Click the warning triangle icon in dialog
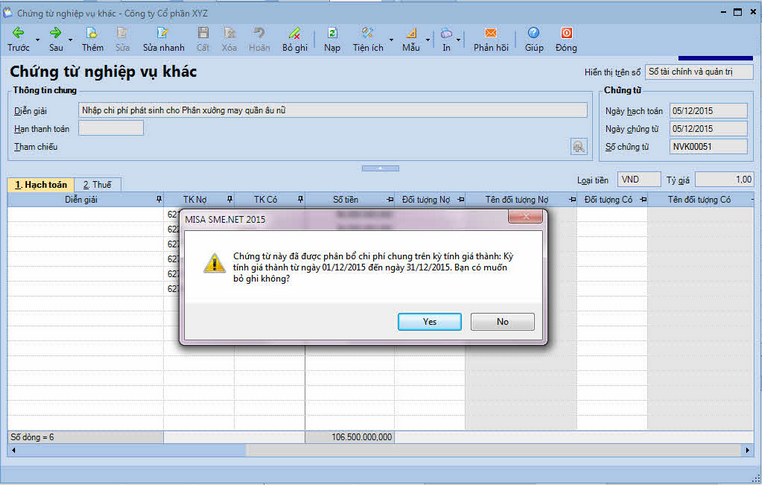The image size is (762, 485). 214,263
